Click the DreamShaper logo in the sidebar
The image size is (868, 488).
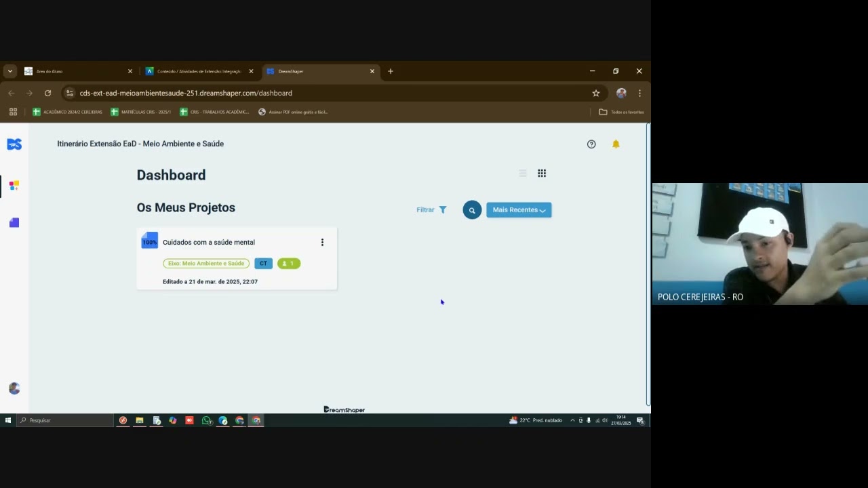(14, 144)
